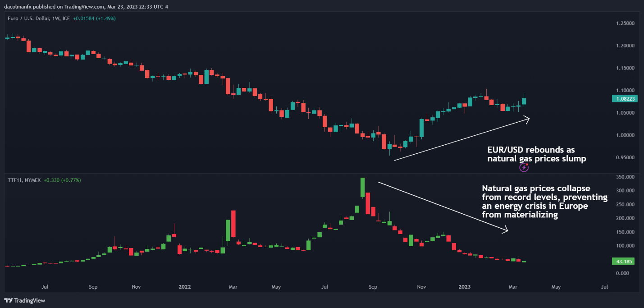Click the 2022 label on time axis

tap(184, 286)
